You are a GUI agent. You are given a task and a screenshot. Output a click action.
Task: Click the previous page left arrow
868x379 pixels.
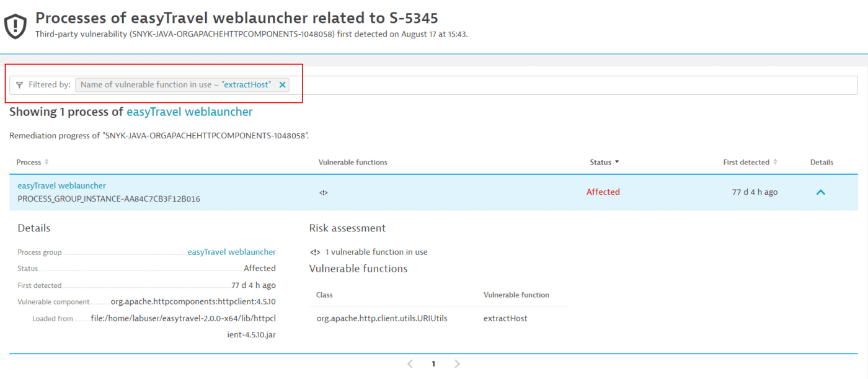[x=410, y=363]
